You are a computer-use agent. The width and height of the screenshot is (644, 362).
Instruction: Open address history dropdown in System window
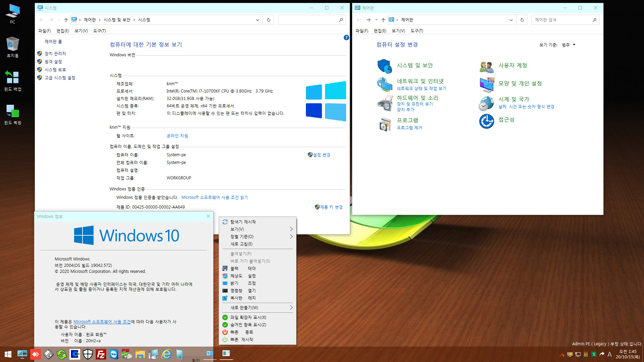click(257, 20)
